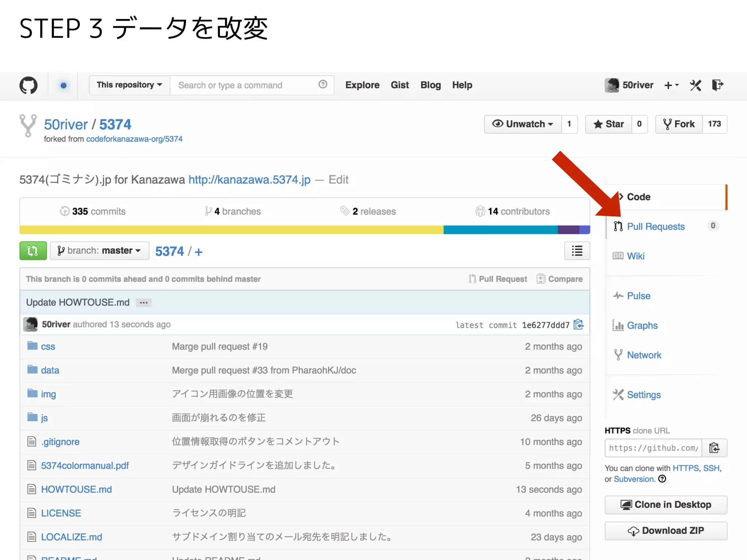Click the Explore menu item

tap(362, 85)
